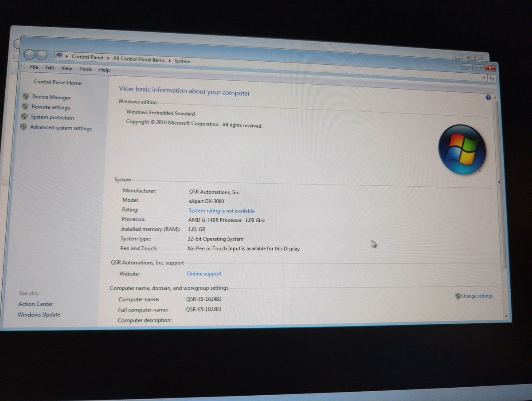Open Action Center link

[35, 304]
